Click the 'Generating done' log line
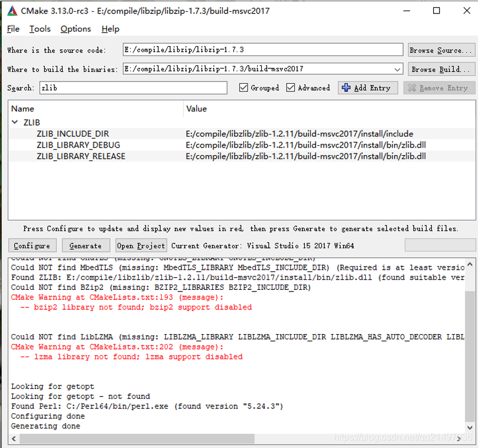The width and height of the screenshot is (478, 448). (x=45, y=426)
